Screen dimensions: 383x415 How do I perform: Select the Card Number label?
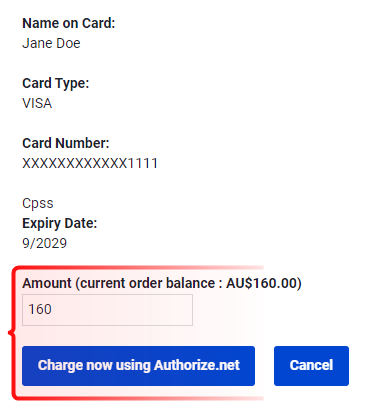tap(66, 143)
